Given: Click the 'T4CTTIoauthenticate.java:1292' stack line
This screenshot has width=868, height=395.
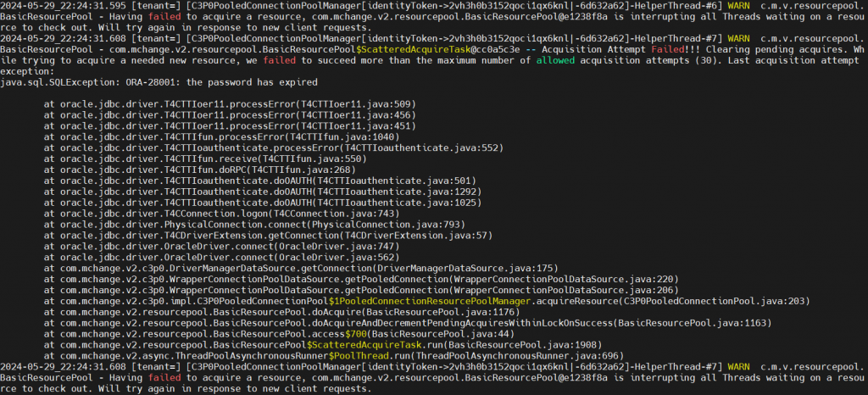Looking at the screenshot, I should tap(263, 192).
